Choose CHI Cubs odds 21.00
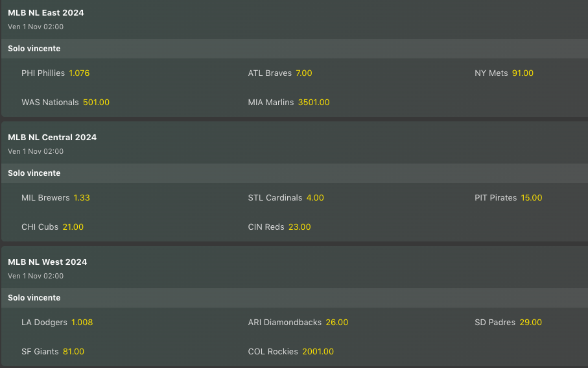The image size is (588, 368). 73,227
